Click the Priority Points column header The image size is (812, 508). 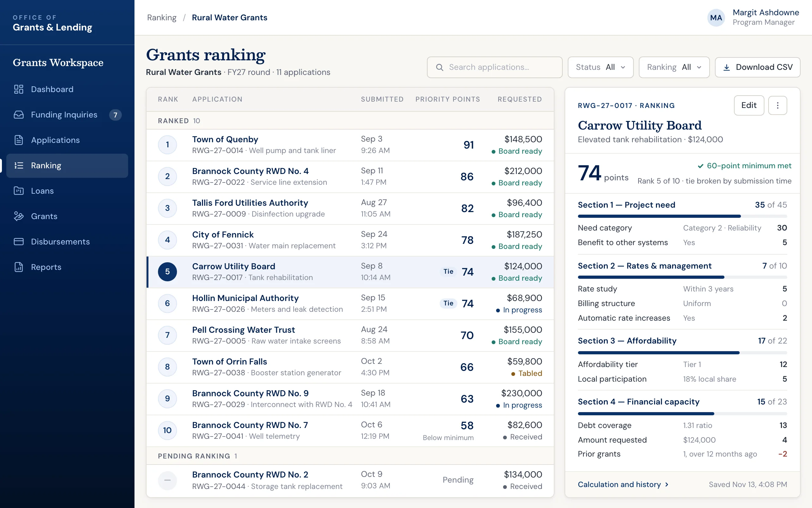click(448, 99)
